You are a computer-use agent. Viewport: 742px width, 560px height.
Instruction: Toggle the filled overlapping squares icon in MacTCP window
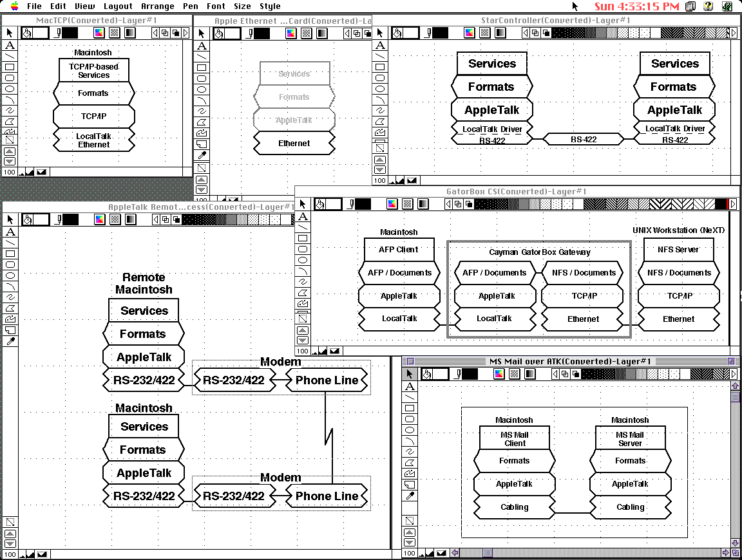(176, 33)
